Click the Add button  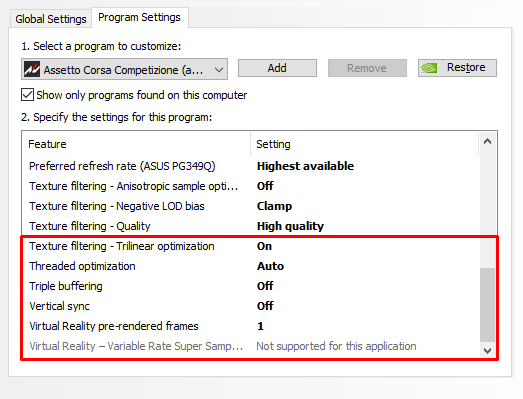pyautogui.click(x=277, y=68)
